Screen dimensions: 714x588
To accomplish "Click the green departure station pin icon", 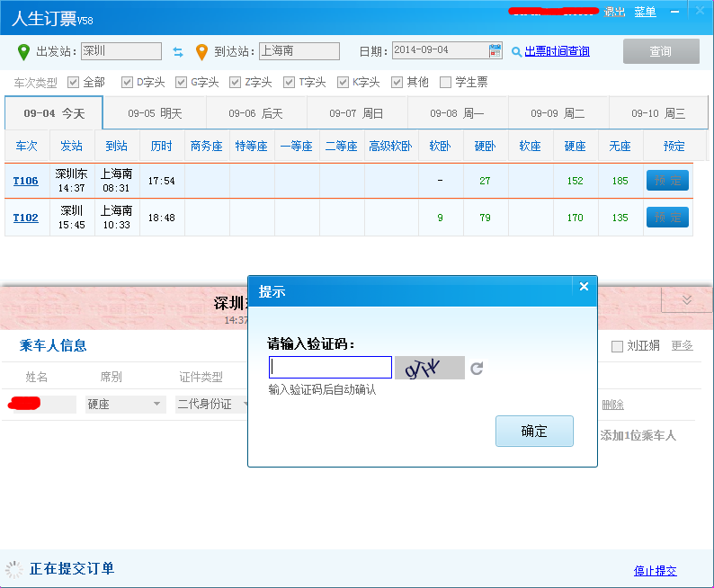I will tap(23, 51).
